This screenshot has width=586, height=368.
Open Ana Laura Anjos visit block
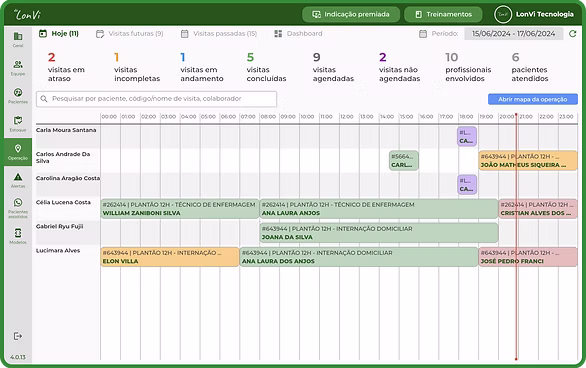(x=379, y=209)
